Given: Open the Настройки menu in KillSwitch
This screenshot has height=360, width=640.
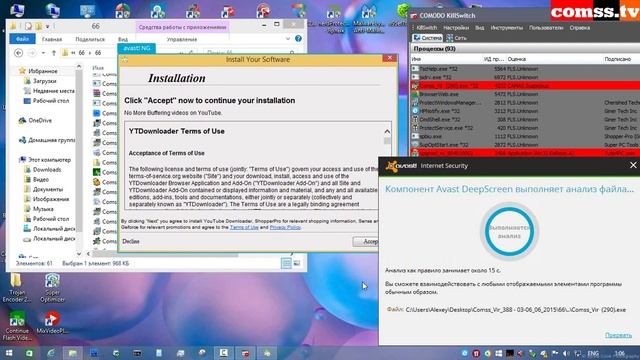Looking at the screenshot, I should tap(456, 28).
